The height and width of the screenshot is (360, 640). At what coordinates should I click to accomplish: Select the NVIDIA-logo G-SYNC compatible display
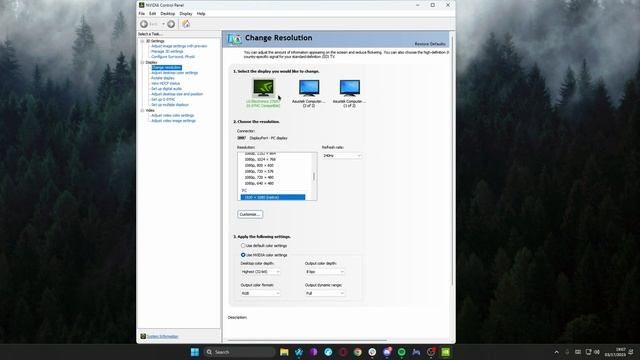[264, 88]
